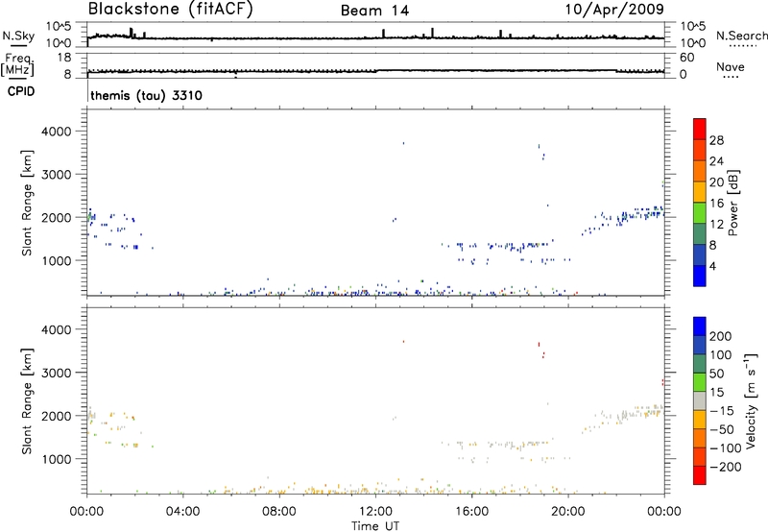Select the Beam 14 label

coord(374,11)
